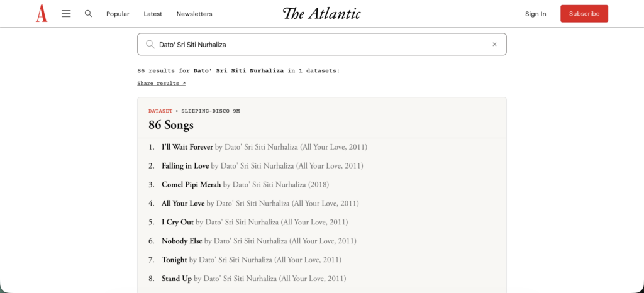Click Sign In link

pos(536,14)
